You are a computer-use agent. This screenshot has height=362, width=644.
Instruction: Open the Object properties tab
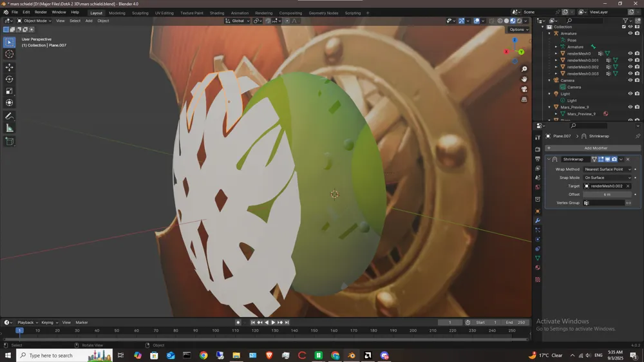tap(538, 211)
